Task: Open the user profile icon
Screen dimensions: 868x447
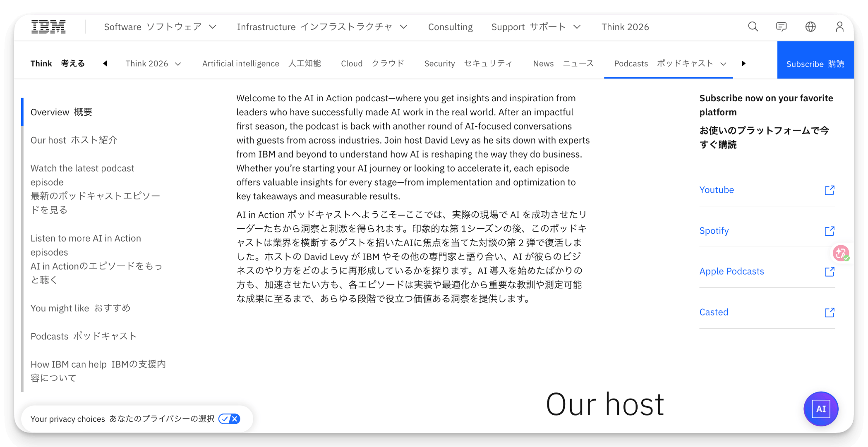Action: [839, 27]
